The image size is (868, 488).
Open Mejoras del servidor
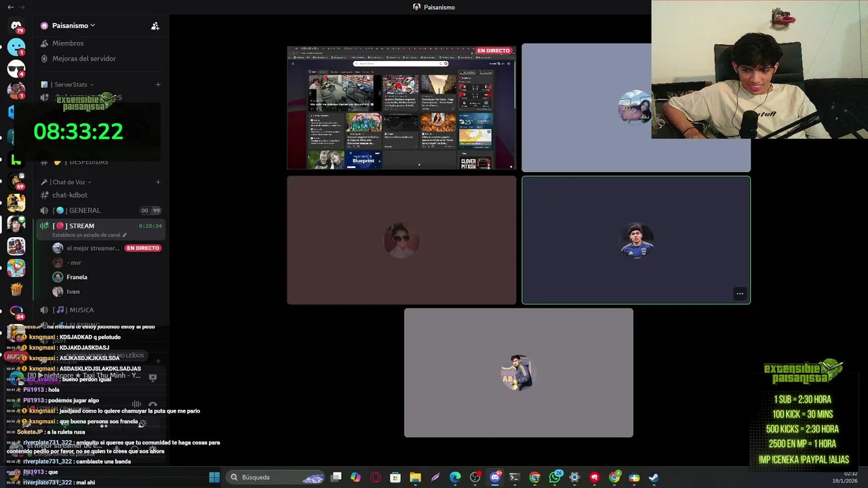pos(83,58)
